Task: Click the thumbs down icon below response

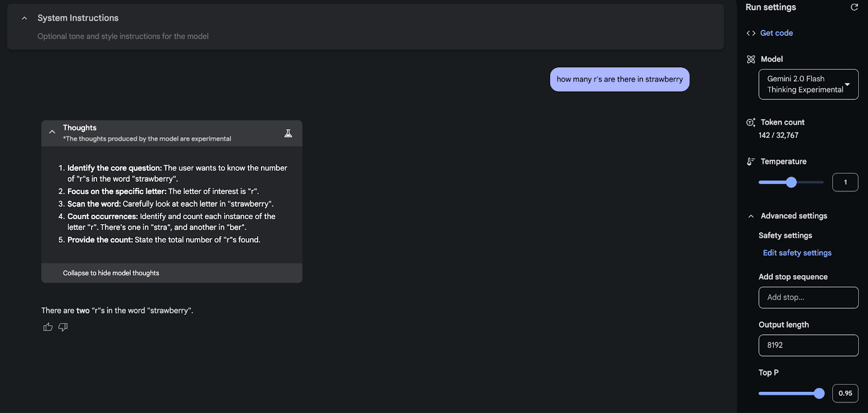Action: 63,327
